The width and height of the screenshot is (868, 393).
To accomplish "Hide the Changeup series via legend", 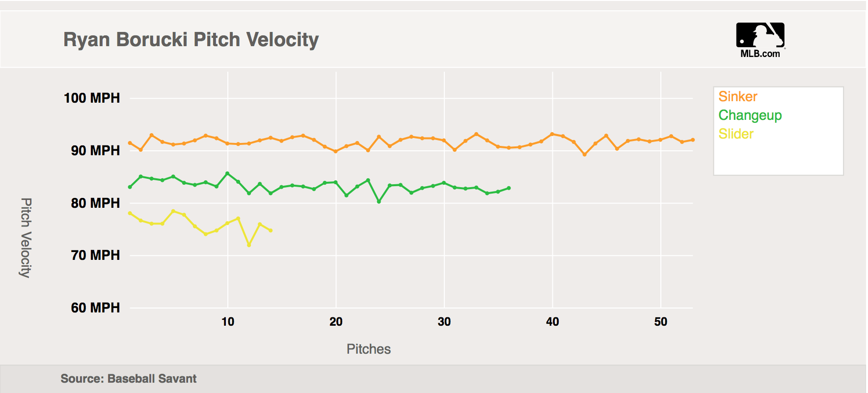I will coord(750,115).
